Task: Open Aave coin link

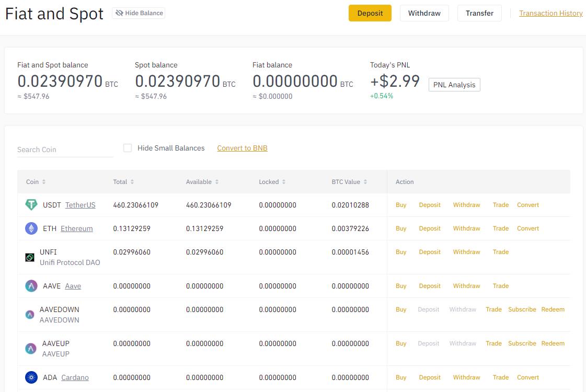Action: (x=73, y=286)
